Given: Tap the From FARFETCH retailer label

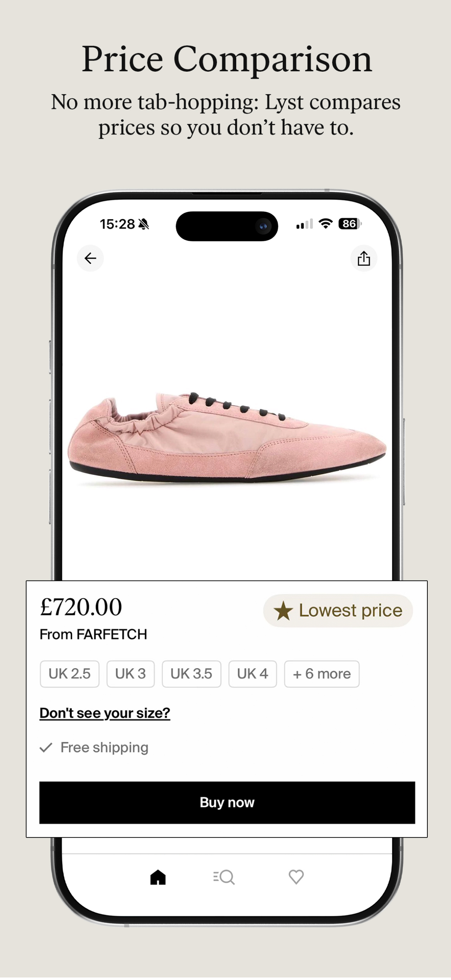Looking at the screenshot, I should tap(93, 634).
